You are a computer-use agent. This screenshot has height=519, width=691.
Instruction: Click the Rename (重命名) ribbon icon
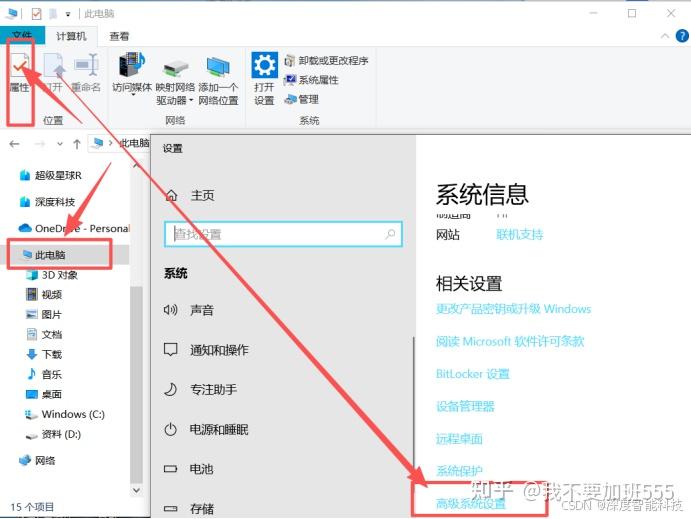tap(86, 73)
